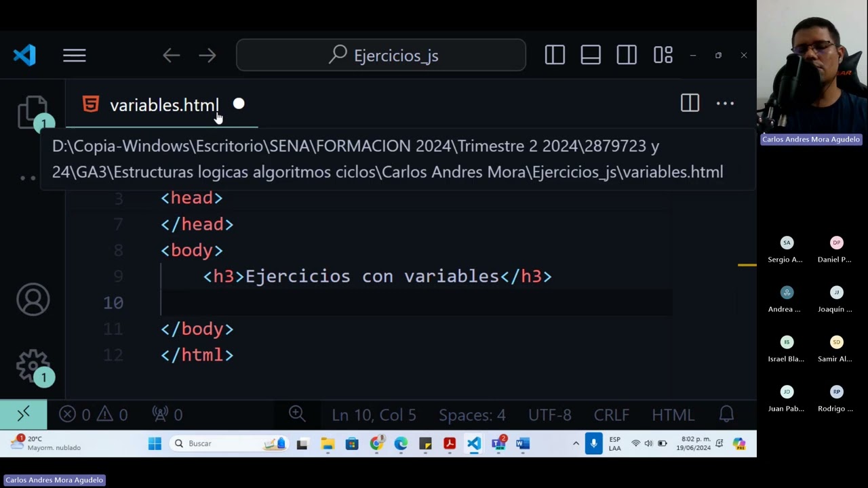The image size is (868, 488).
Task: Open Google Chrome from taskbar
Action: tap(376, 444)
